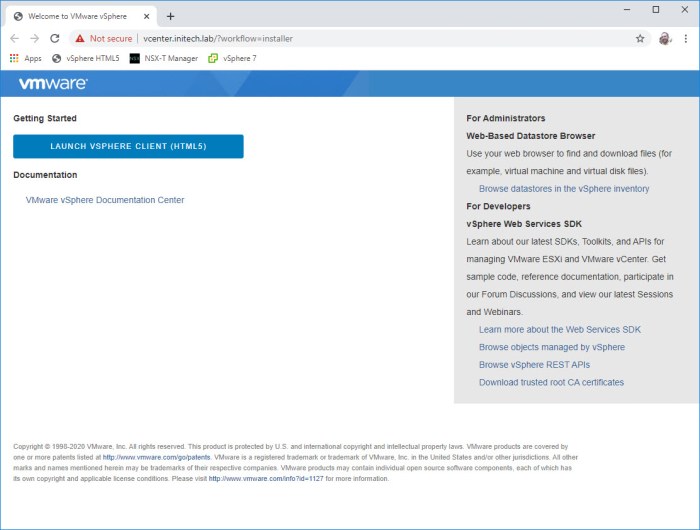This screenshot has height=530, width=700.
Task: Click the browser back arrow
Action: (14, 38)
